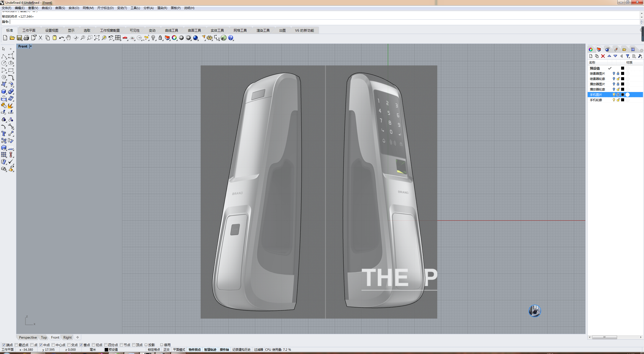Switch to the 曲线工具 toolbar tab

point(172,30)
